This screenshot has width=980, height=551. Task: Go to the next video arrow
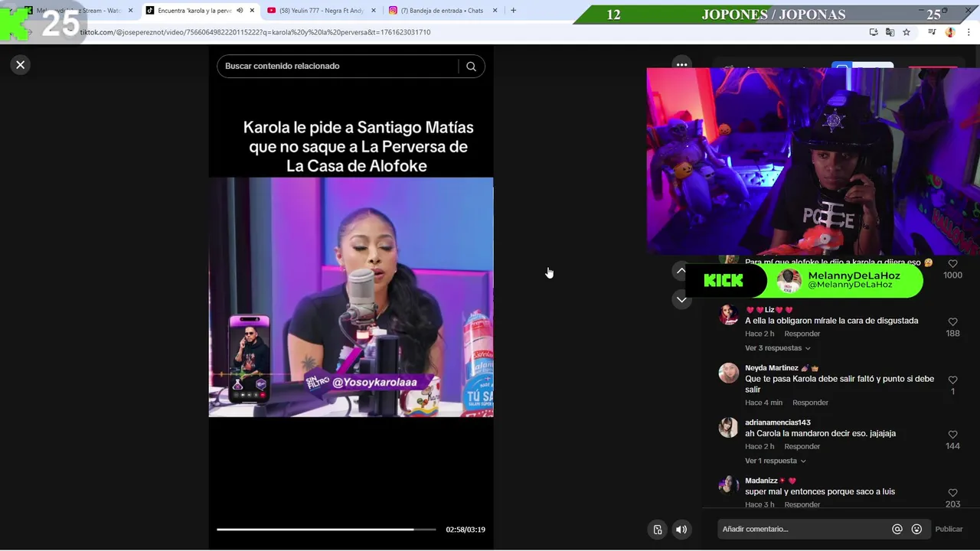[x=681, y=300]
